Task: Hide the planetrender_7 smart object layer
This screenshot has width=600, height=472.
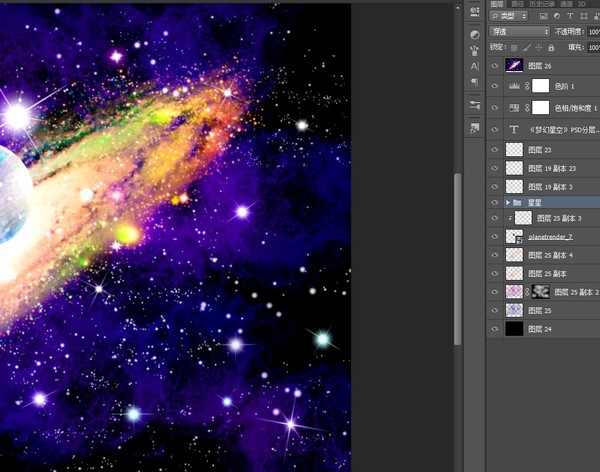Action: (495, 236)
